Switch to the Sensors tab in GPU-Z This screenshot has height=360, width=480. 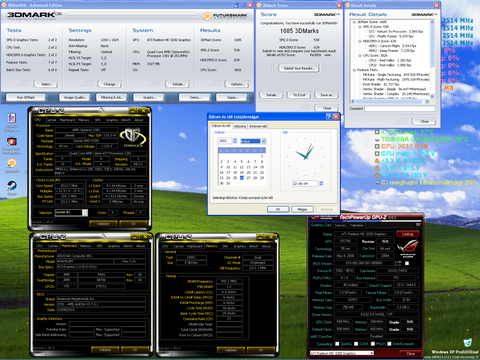point(340,225)
